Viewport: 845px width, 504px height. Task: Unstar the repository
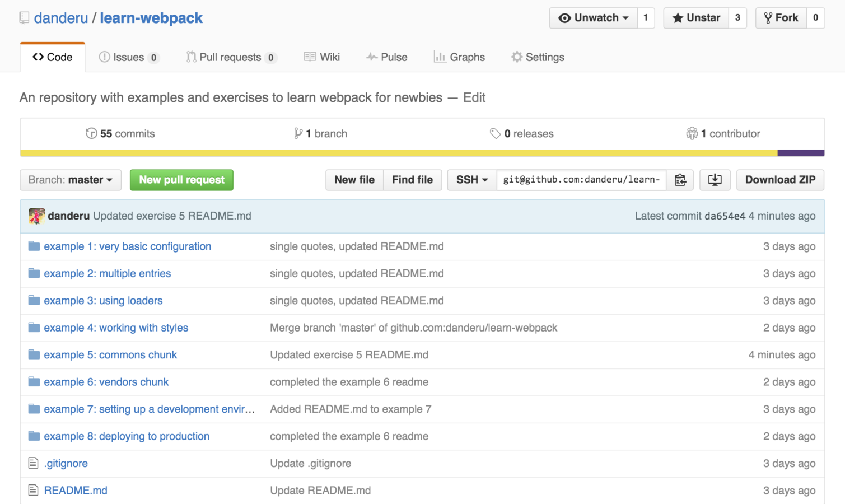point(696,18)
